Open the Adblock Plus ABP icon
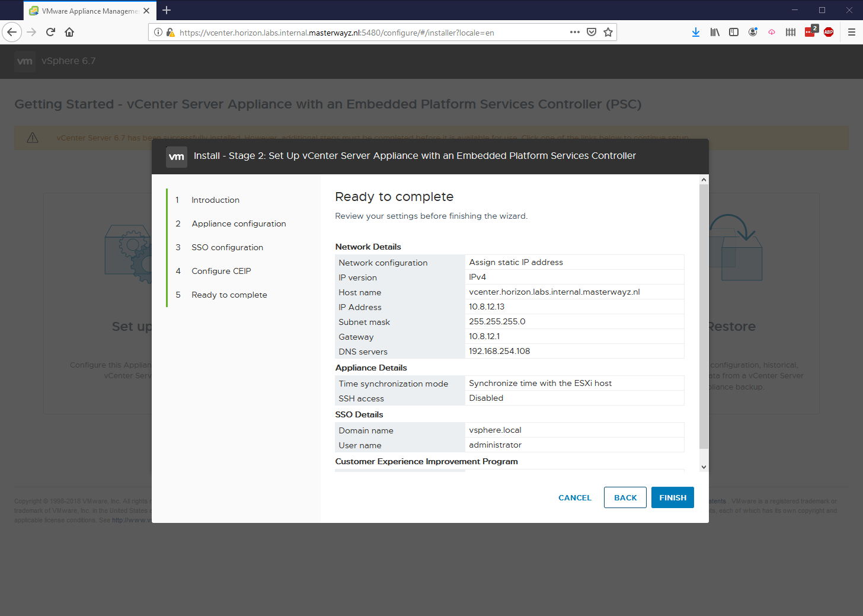 point(829,32)
